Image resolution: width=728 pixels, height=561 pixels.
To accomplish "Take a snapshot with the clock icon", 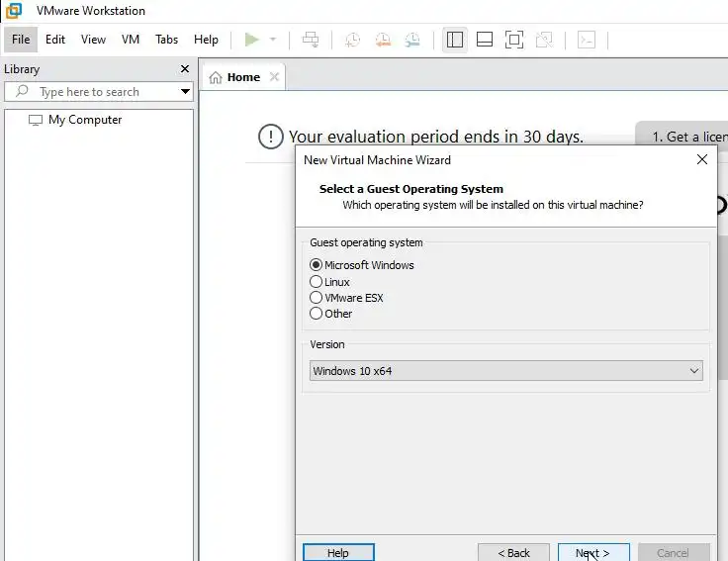I will pyautogui.click(x=352, y=40).
